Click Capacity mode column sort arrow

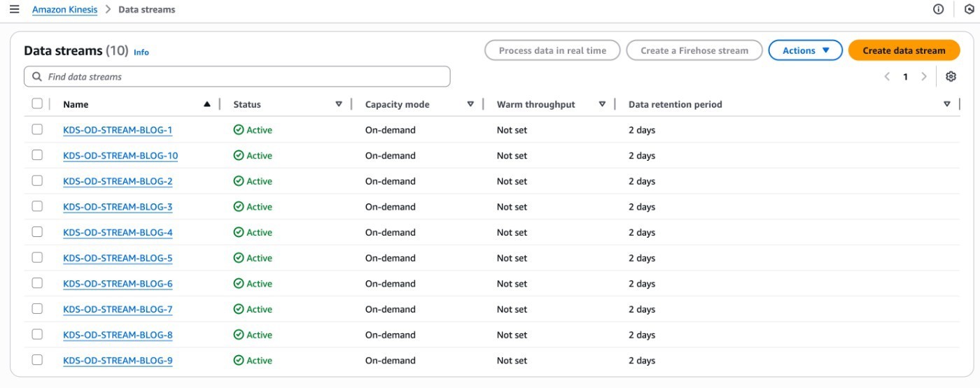(470, 104)
